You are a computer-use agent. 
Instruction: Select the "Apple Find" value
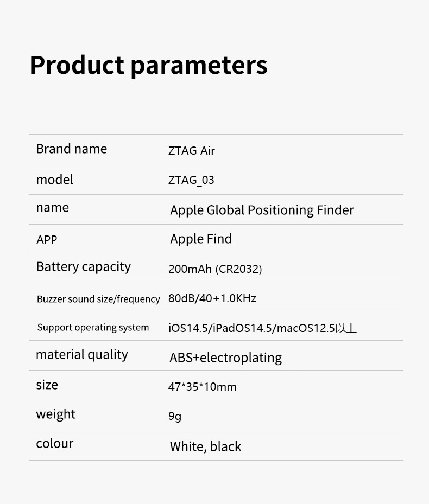[x=201, y=239]
